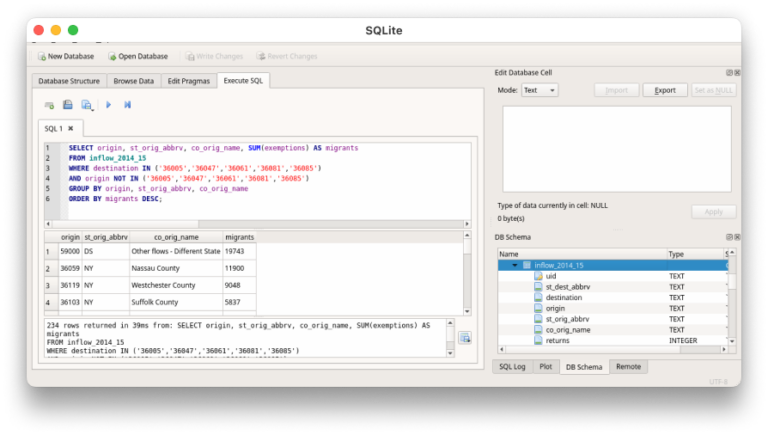768x435 pixels.
Task: Click the field icon beside returns
Action: [x=538, y=340]
